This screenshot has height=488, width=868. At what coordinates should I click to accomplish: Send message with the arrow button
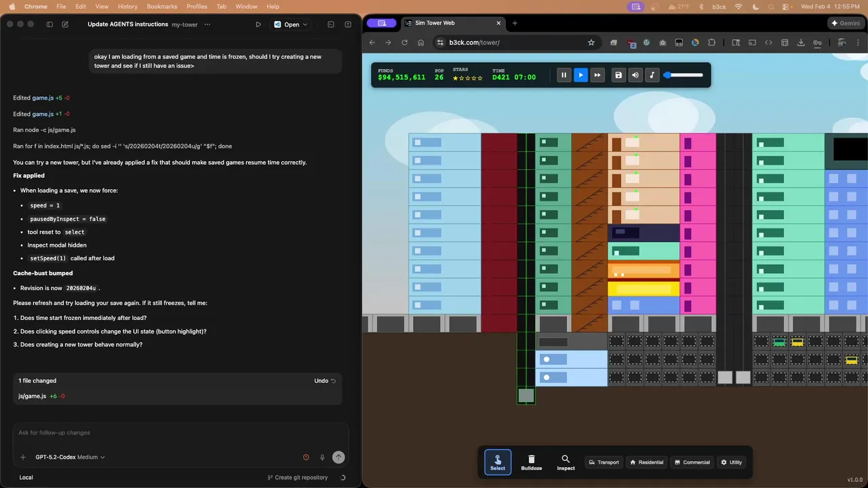coord(338,457)
